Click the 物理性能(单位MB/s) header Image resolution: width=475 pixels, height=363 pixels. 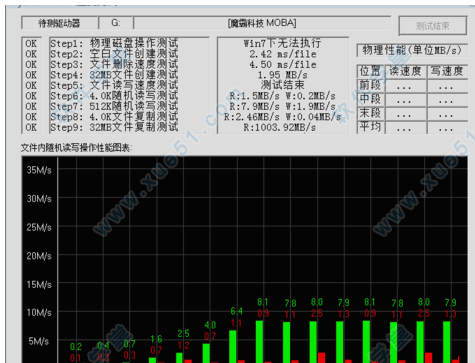412,50
